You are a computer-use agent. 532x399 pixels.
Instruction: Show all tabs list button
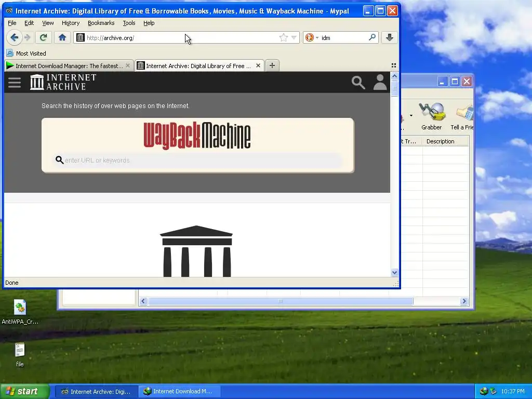point(394,65)
